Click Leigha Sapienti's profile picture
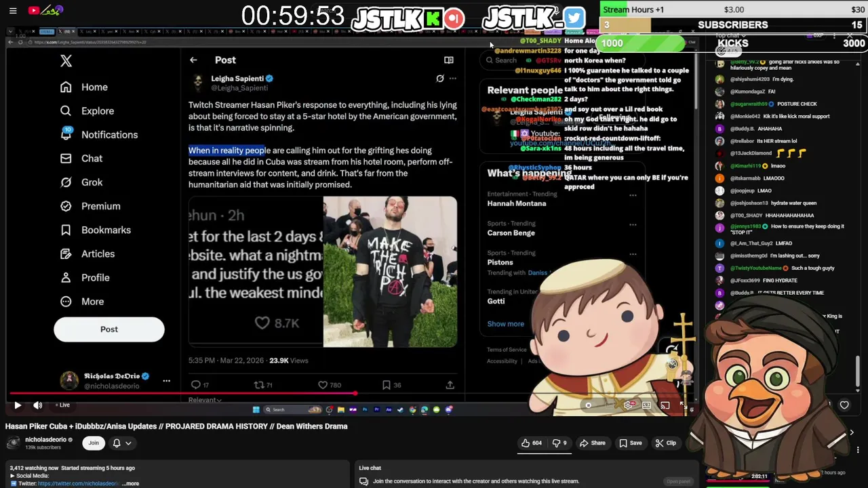The height and width of the screenshot is (488, 868). coord(198,83)
